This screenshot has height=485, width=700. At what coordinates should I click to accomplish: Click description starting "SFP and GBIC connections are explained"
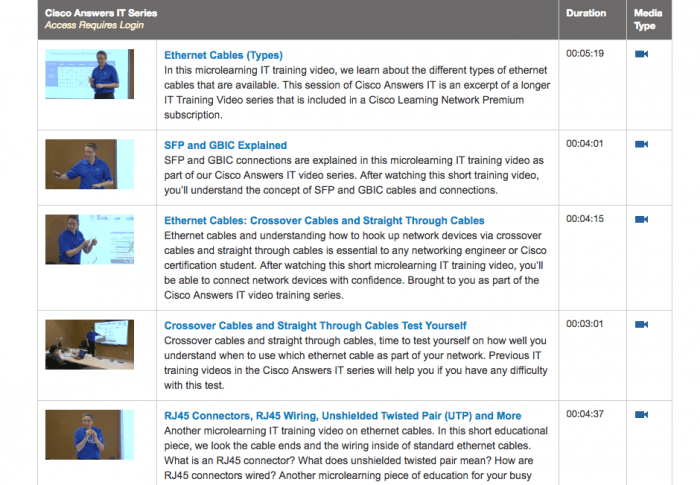coord(354,175)
